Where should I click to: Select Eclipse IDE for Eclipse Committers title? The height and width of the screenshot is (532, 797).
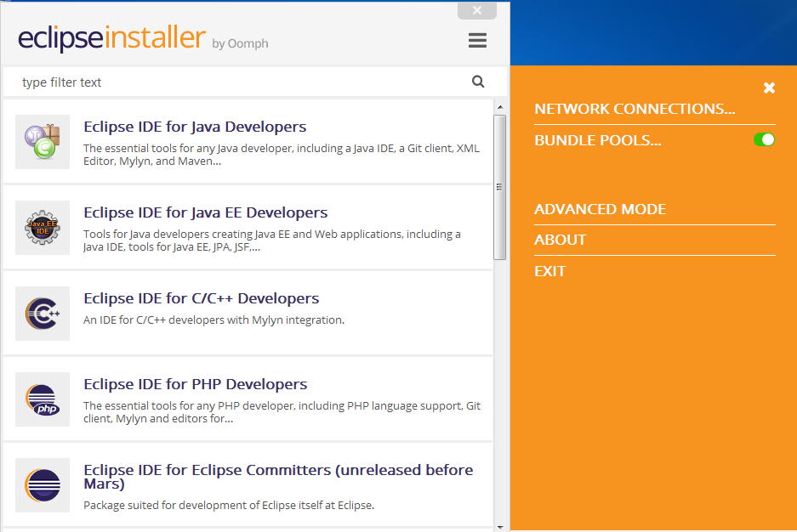tap(278, 477)
